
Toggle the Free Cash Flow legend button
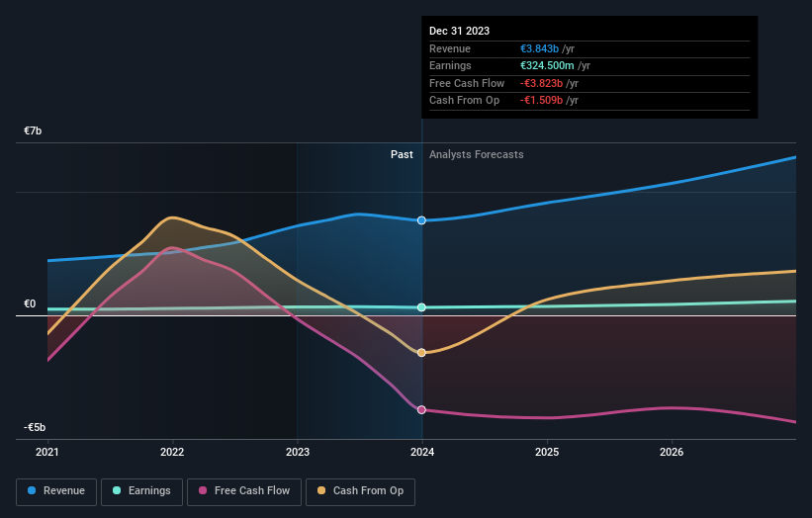[x=244, y=491]
